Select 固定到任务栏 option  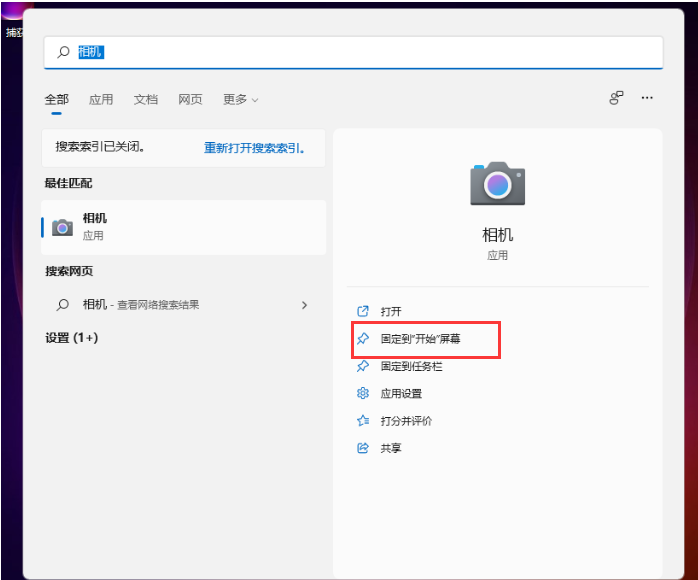(411, 366)
